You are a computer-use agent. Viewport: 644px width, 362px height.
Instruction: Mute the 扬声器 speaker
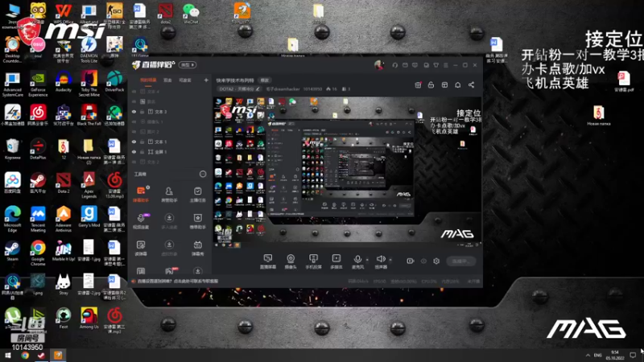click(380, 261)
